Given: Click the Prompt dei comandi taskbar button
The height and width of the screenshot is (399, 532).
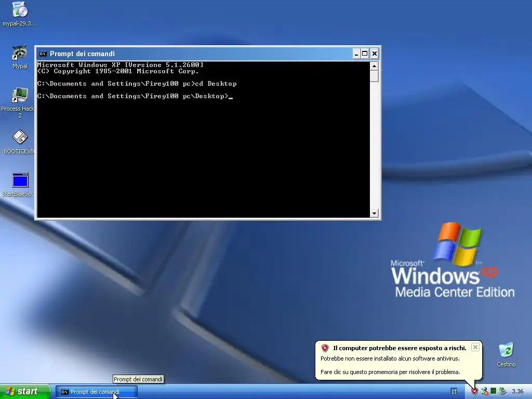Looking at the screenshot, I should point(96,392).
